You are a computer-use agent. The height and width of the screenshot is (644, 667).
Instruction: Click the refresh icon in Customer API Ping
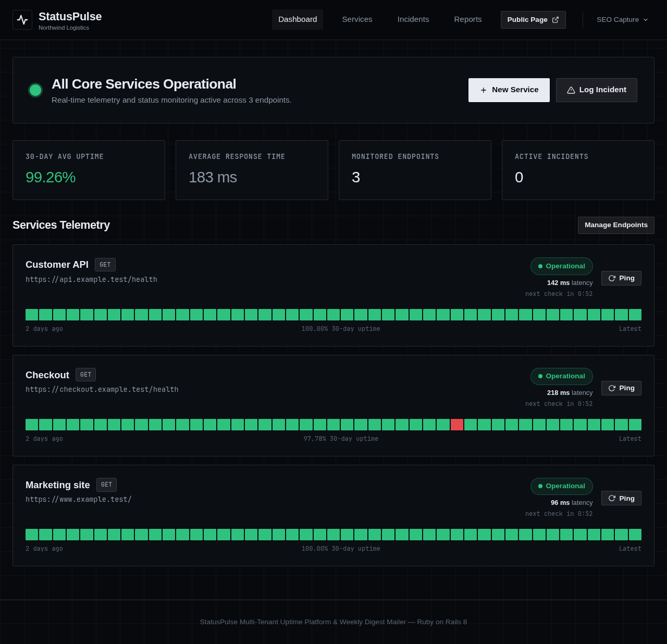pos(612,278)
